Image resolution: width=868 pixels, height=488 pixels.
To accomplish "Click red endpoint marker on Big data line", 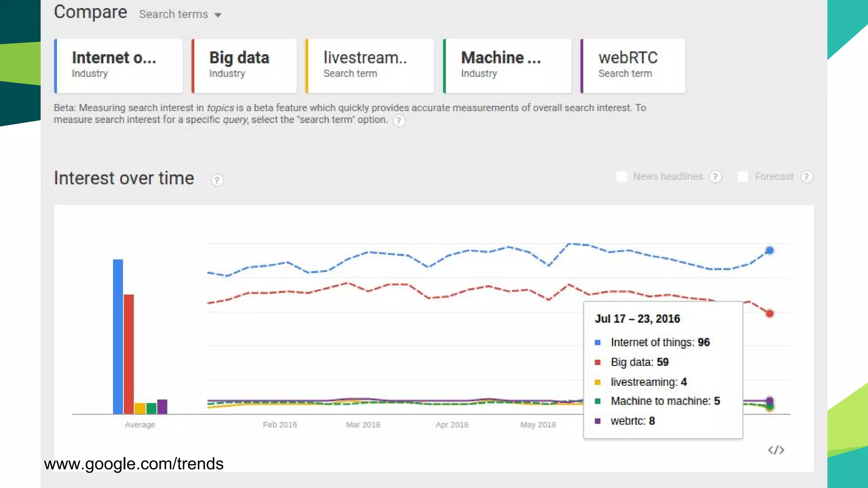I will [x=770, y=313].
